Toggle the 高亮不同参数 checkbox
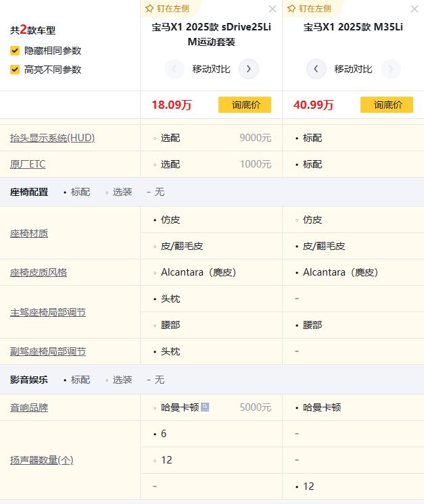The height and width of the screenshot is (504, 424). [x=15, y=70]
